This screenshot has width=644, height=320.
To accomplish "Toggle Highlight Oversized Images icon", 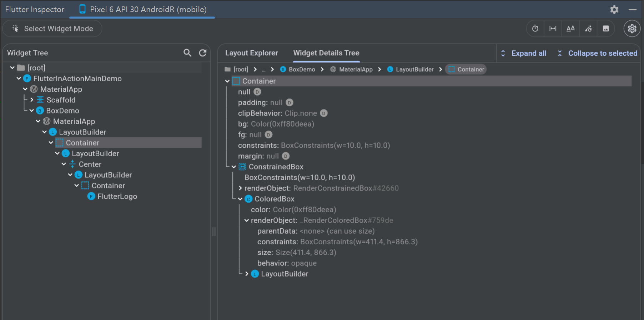I will [606, 29].
